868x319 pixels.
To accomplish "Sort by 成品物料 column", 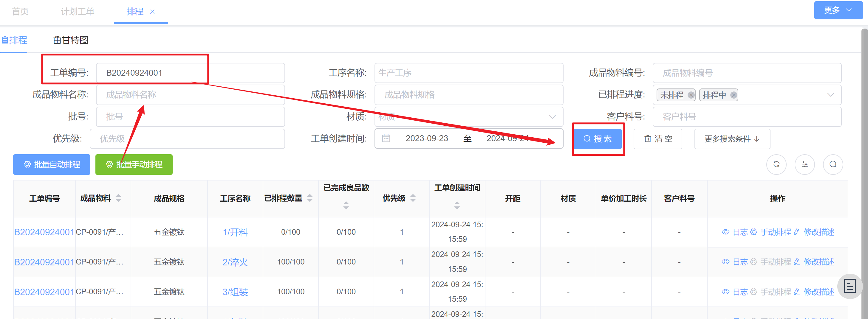I will (x=118, y=198).
